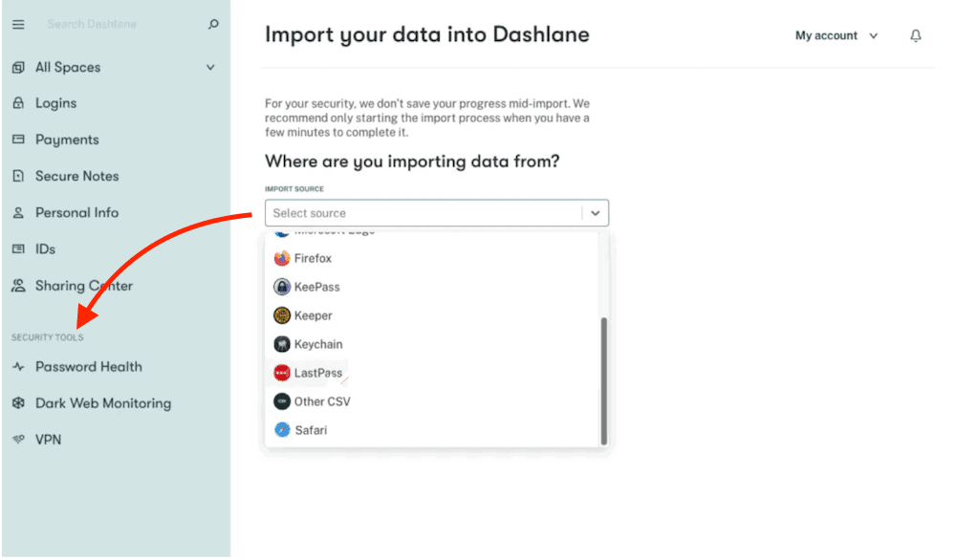
Task: Click the Import Source label
Action: (x=294, y=189)
